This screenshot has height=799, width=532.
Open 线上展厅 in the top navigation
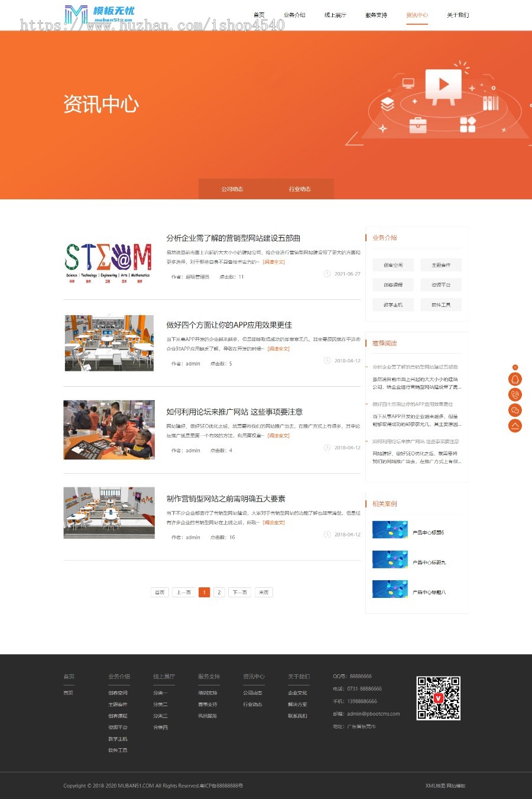pyautogui.click(x=335, y=15)
